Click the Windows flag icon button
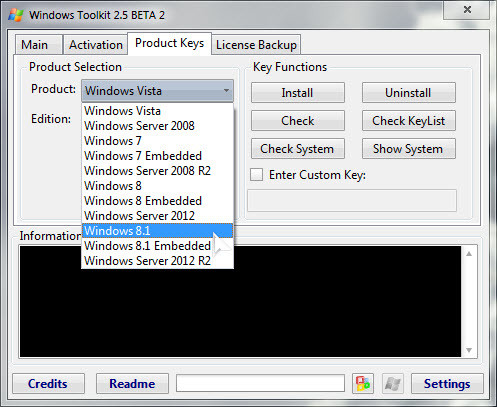 392,384
